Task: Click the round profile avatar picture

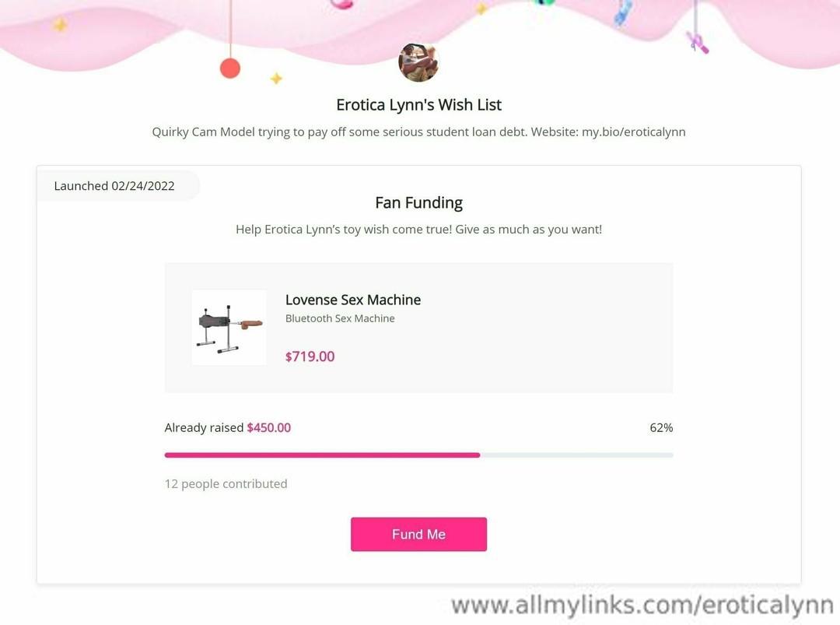Action: pyautogui.click(x=418, y=62)
